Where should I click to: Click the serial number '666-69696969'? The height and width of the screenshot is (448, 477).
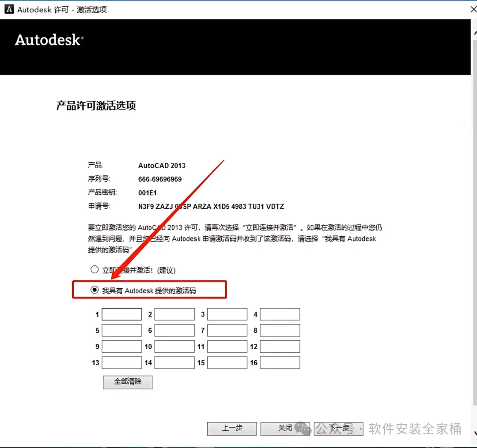tap(160, 179)
